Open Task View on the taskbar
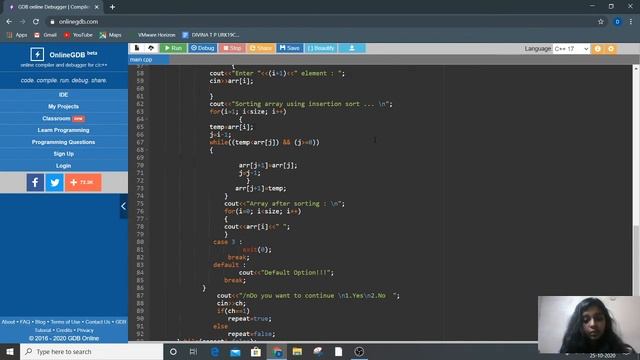Image resolution: width=640 pixels, height=360 pixels. click(x=193, y=351)
